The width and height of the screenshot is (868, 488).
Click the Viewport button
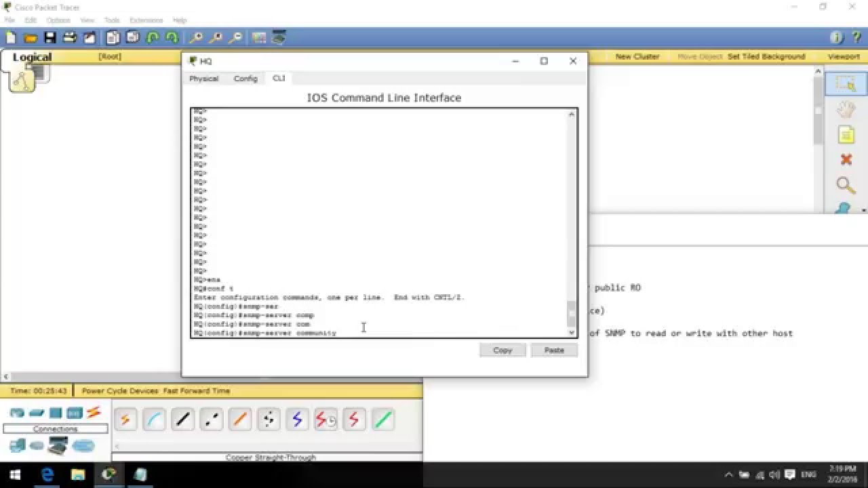(x=844, y=57)
